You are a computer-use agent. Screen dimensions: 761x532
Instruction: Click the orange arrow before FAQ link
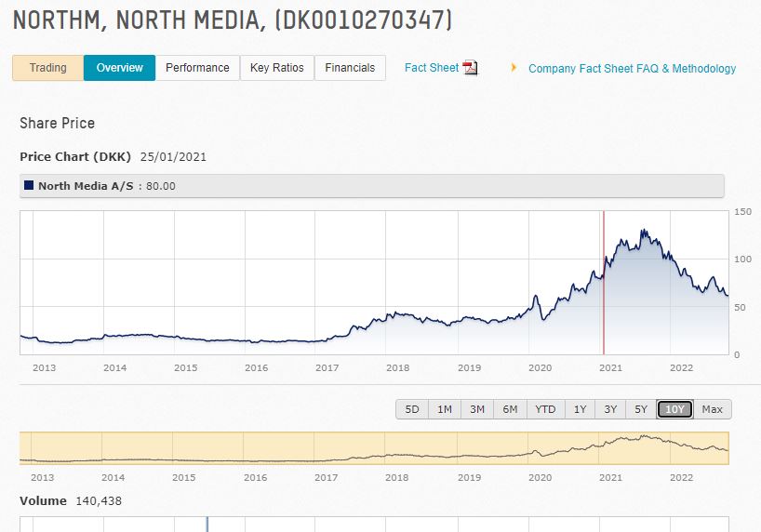pyautogui.click(x=514, y=68)
